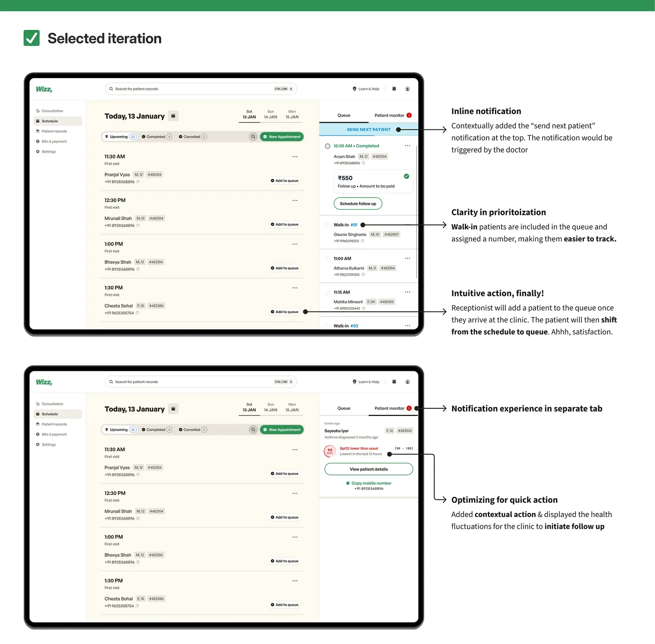
Task: Click the appointment search icon in the top mockup
Action: point(253,137)
